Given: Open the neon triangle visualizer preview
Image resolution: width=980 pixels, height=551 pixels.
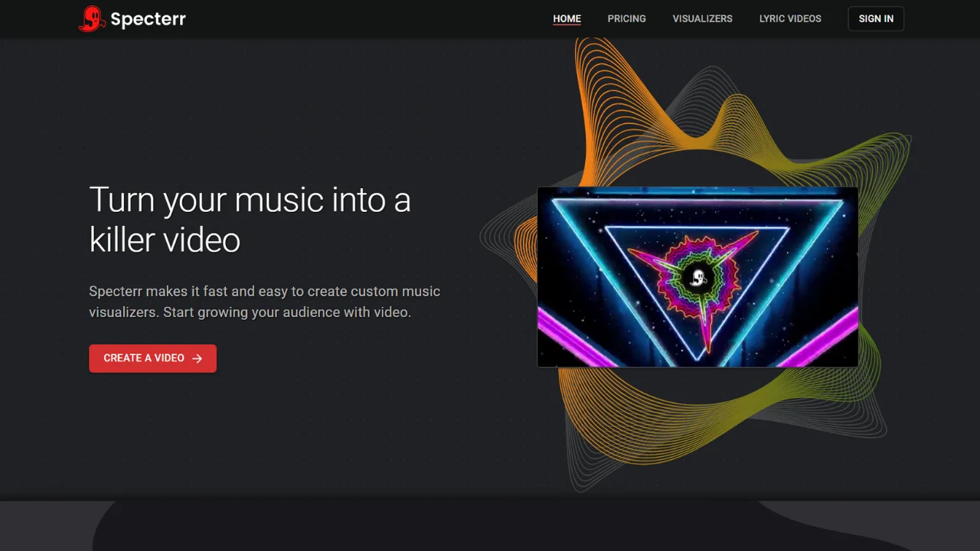Looking at the screenshot, I should [x=697, y=277].
